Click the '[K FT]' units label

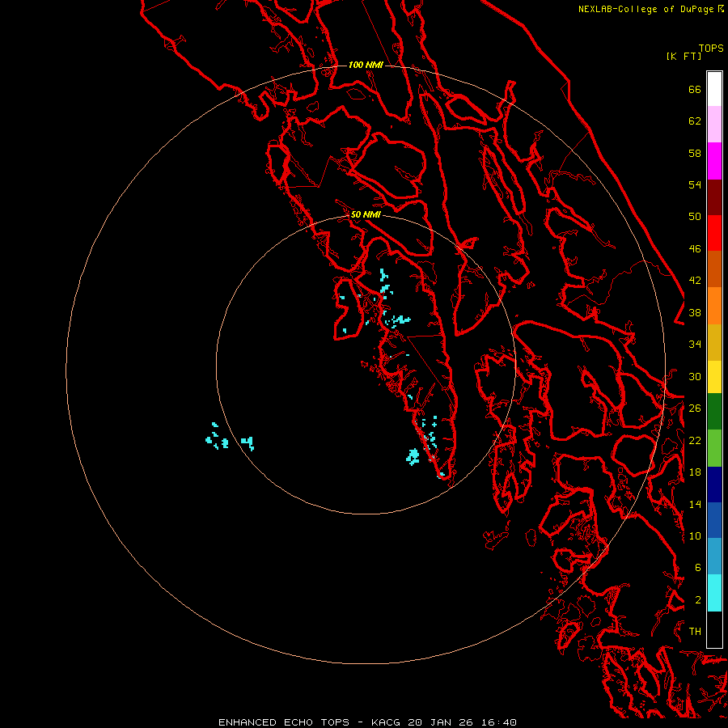coord(684,56)
